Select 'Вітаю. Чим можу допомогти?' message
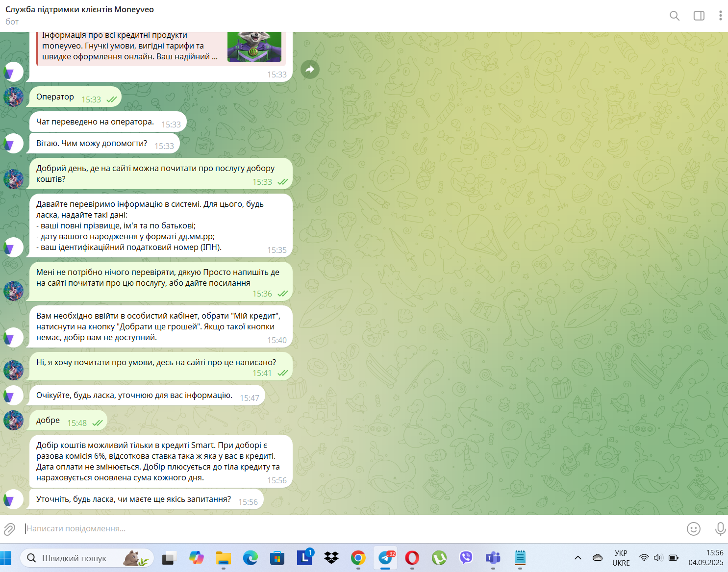The height and width of the screenshot is (572, 728). tap(104, 144)
